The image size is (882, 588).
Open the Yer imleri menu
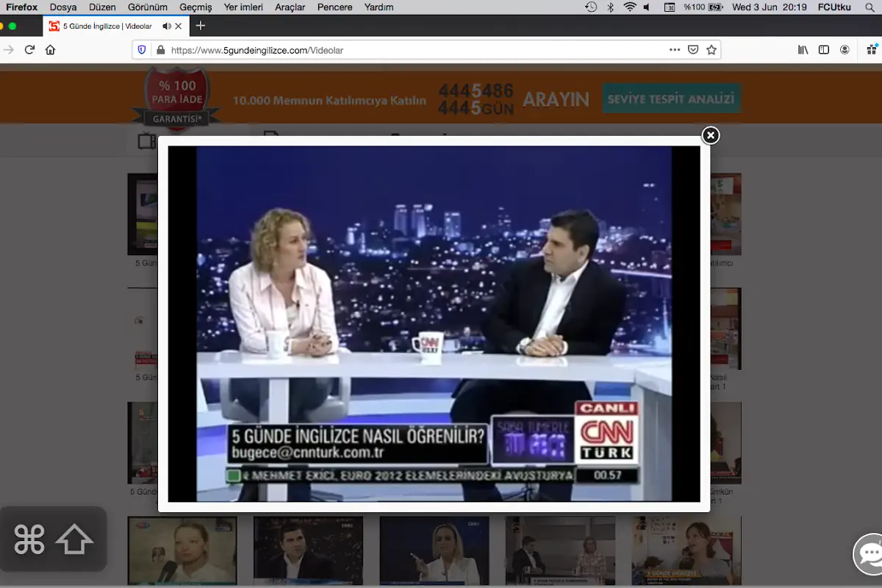click(244, 7)
